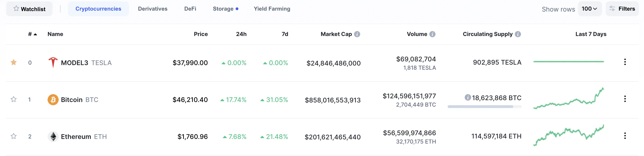Viewport: 644px width, 156px height.
Task: Click the Tesla logo icon for MODEL3
Action: tap(53, 62)
